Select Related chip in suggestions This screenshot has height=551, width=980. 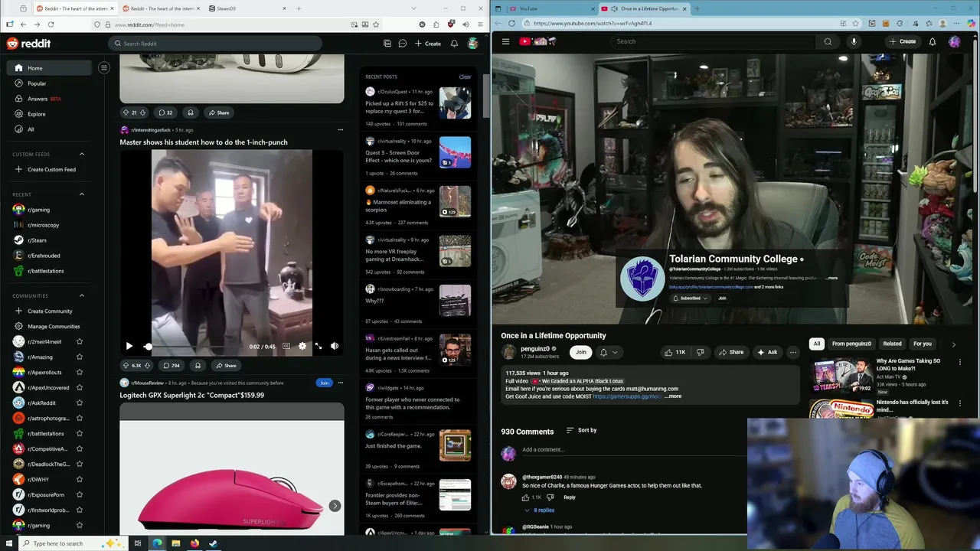892,344
